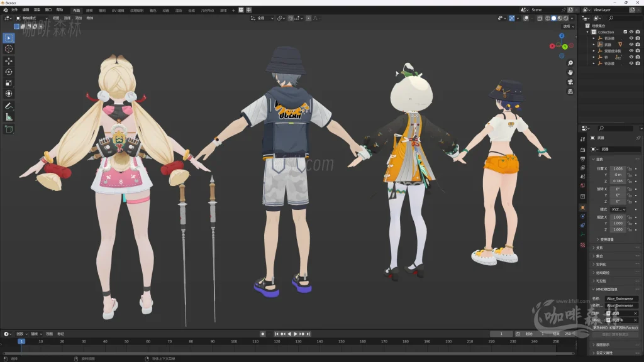Open the object interaction mode dropdown
644x362 pixels.
31,18
